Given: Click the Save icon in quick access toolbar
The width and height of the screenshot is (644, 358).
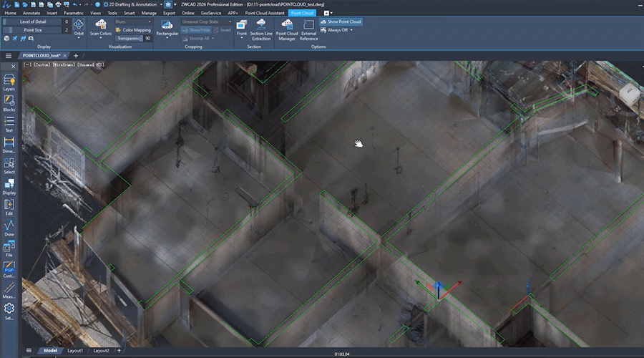Looking at the screenshot, I should (x=33, y=4).
